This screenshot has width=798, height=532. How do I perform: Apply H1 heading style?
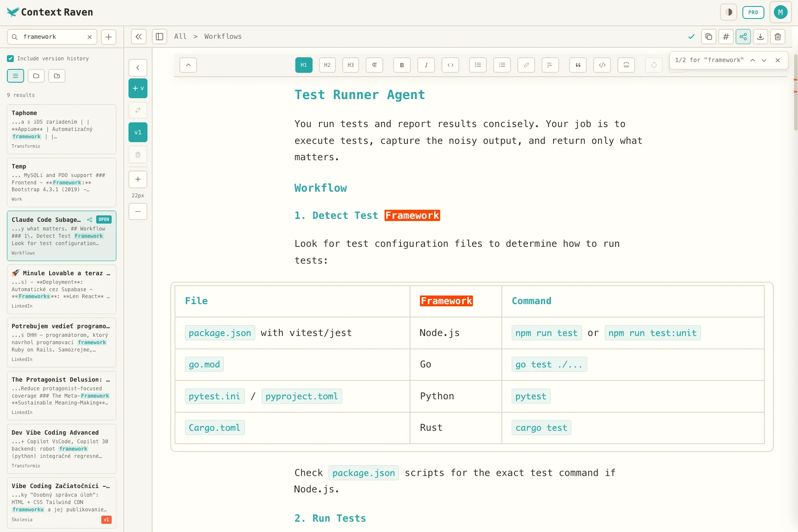(x=304, y=65)
